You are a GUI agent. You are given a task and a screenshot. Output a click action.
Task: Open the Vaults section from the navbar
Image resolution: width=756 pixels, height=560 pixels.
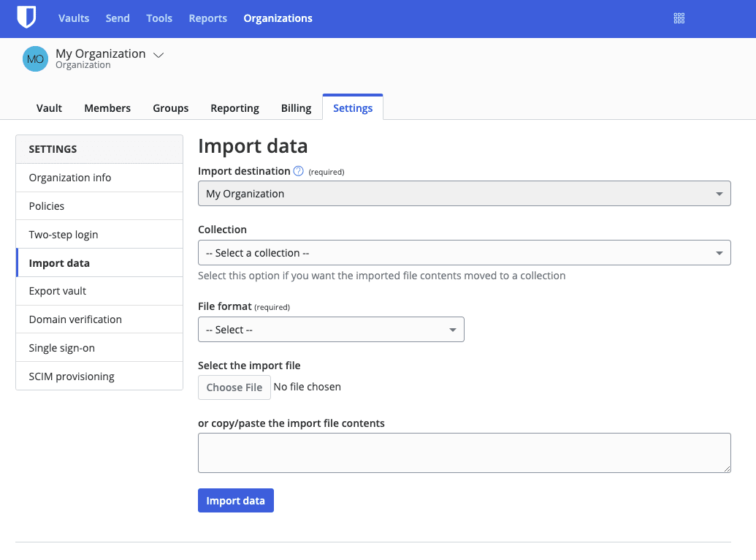pos(73,18)
